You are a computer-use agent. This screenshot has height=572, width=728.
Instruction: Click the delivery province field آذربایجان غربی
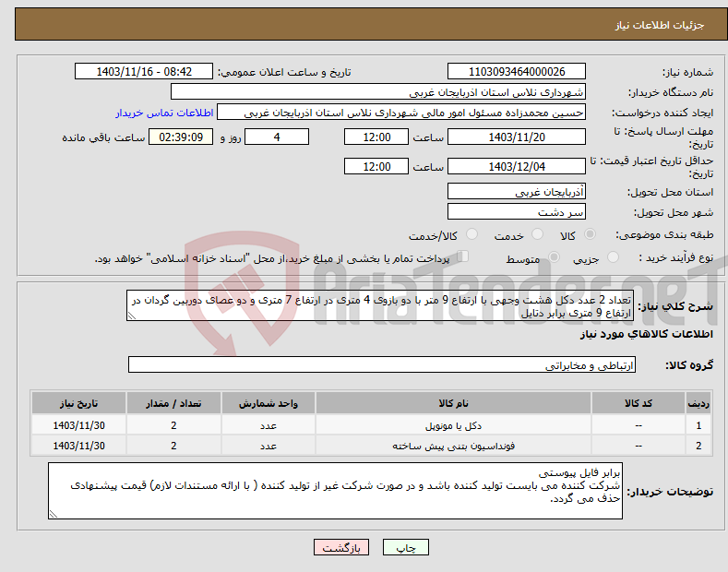517,191
